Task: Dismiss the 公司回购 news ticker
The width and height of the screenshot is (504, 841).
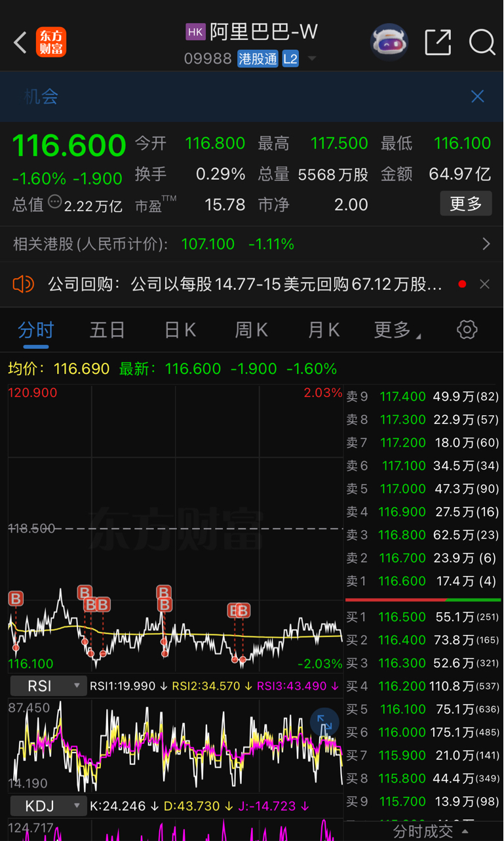Action: pos(484,284)
